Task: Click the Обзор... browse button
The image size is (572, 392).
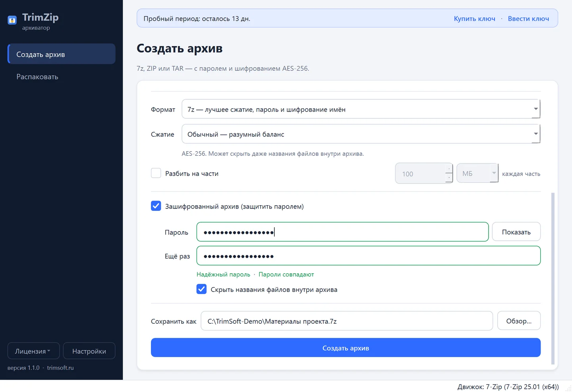Action: coord(519,321)
